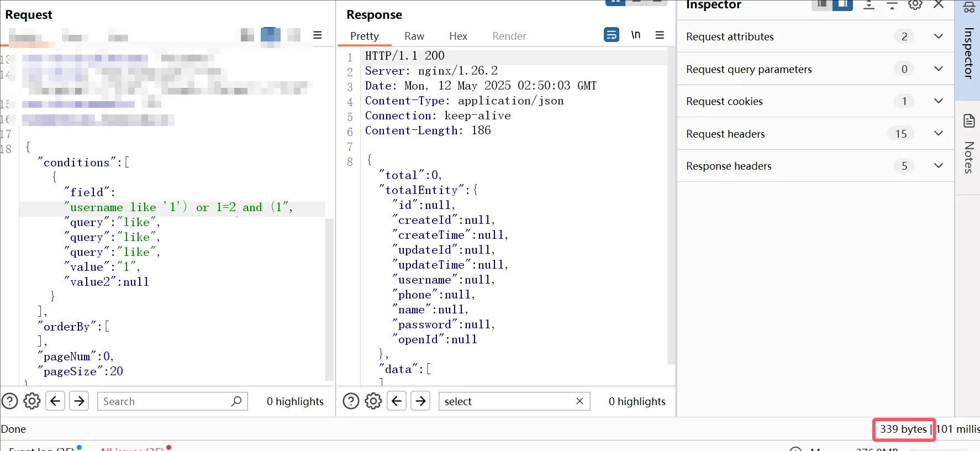Click the Response '0 highlights' label
This screenshot has width=980, height=451.
(x=637, y=401)
